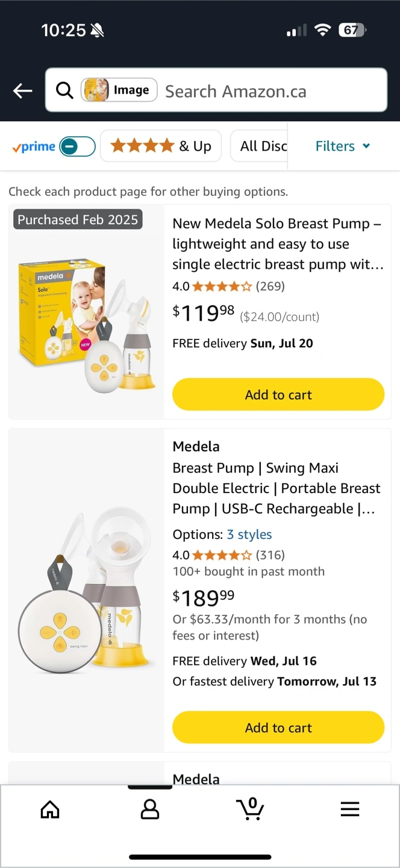Image resolution: width=400 pixels, height=868 pixels.
Task: Open the New Medela Solo title
Action: [278, 244]
